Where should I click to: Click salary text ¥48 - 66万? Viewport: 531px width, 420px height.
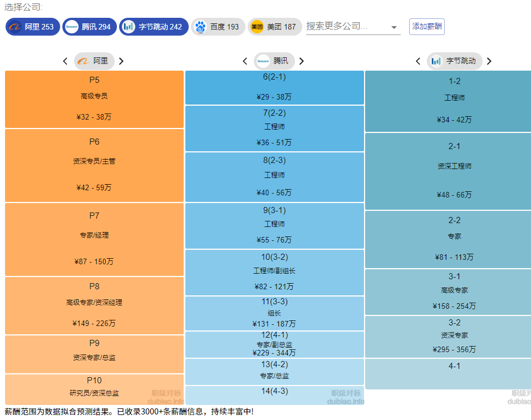454,195
